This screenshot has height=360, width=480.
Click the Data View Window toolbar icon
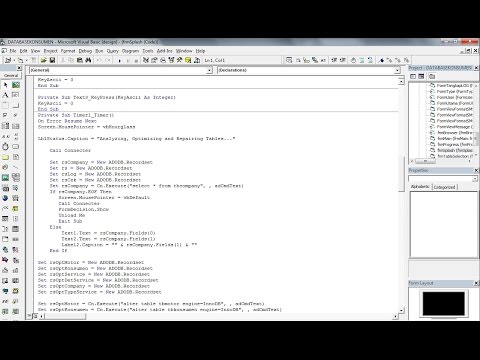tap(188, 60)
